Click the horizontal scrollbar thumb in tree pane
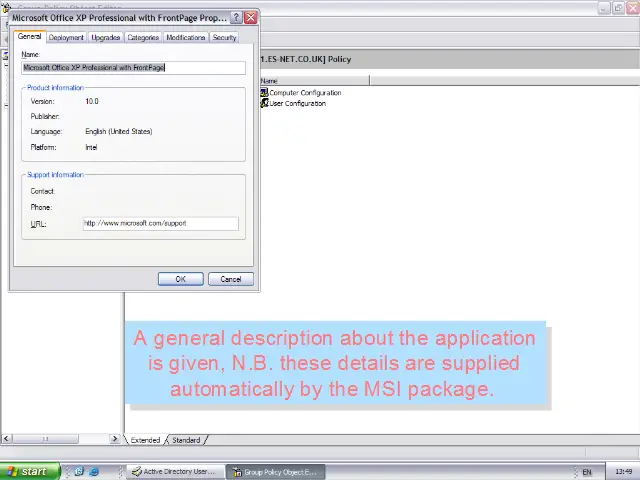 (x=45, y=439)
